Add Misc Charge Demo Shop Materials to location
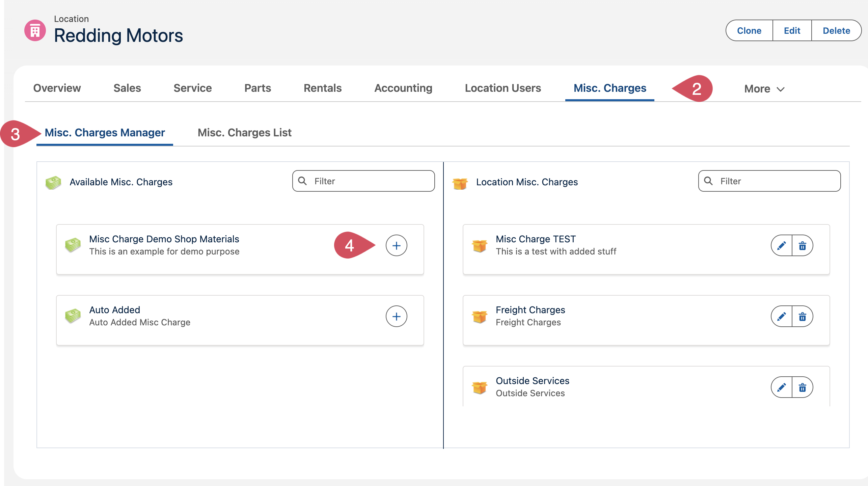The height and width of the screenshot is (486, 868). 396,245
